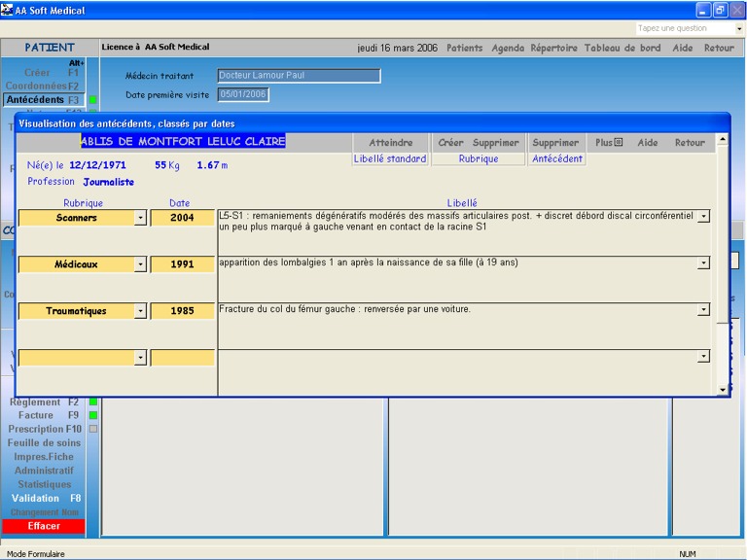This screenshot has height=560, width=747.
Task: Open the Patients menu
Action: coord(465,48)
